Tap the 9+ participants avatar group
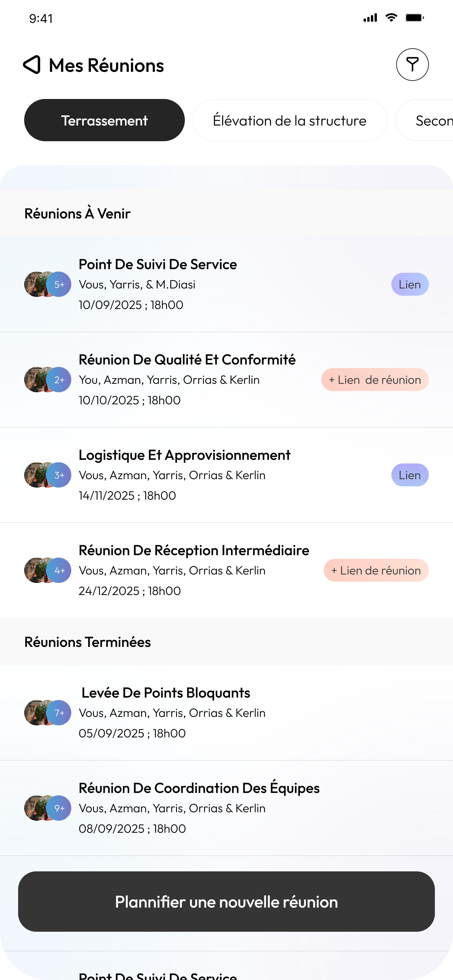The width and height of the screenshot is (453, 980). (48, 808)
